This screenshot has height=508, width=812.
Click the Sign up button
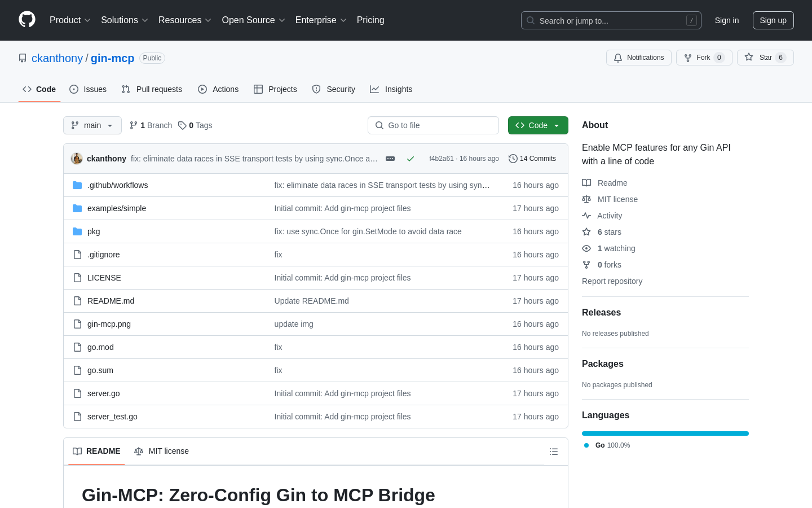[x=773, y=20]
